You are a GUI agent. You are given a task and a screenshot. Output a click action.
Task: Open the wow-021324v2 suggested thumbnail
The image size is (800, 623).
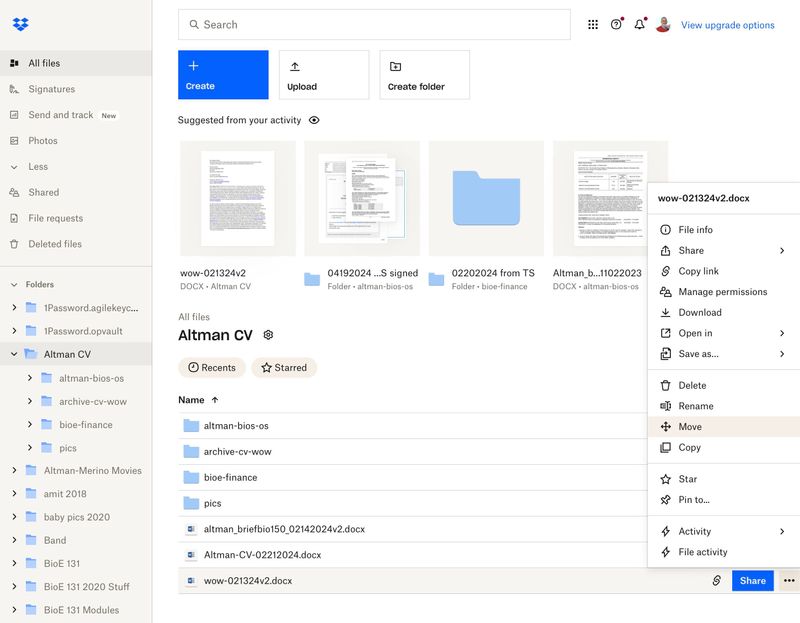(x=237, y=198)
